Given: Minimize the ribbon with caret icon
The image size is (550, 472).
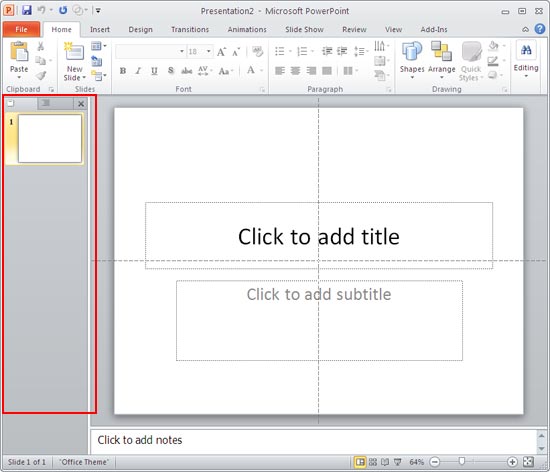Looking at the screenshot, I should click(525, 29).
